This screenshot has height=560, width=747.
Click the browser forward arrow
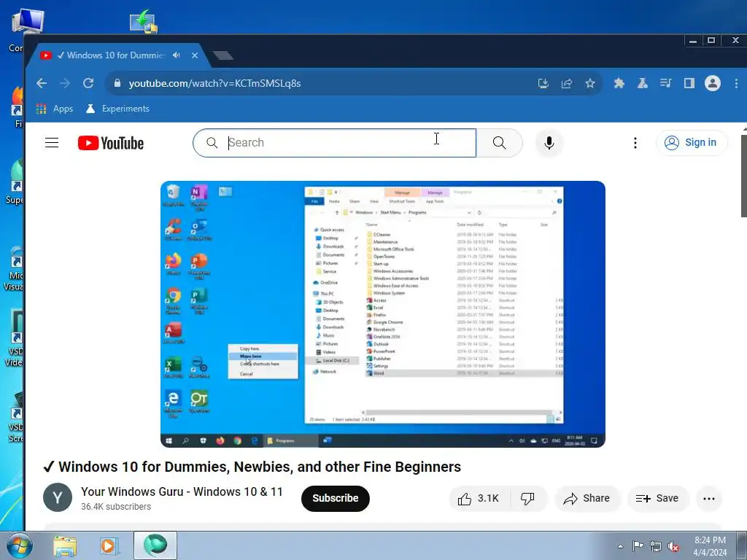pyautogui.click(x=65, y=83)
